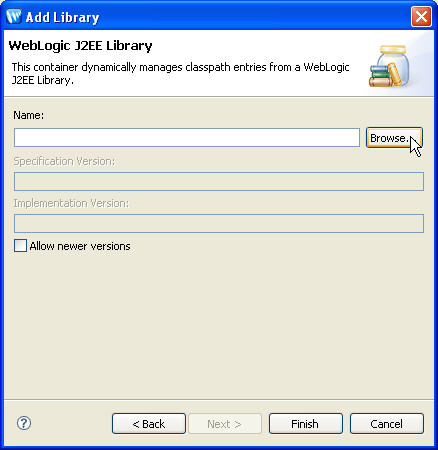Image resolution: width=438 pixels, height=450 pixels.
Task: Click Finish to add the library
Action: coord(306,424)
